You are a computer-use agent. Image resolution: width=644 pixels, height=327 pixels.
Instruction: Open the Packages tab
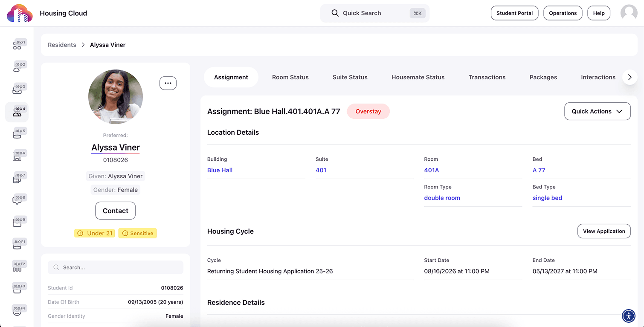543,77
